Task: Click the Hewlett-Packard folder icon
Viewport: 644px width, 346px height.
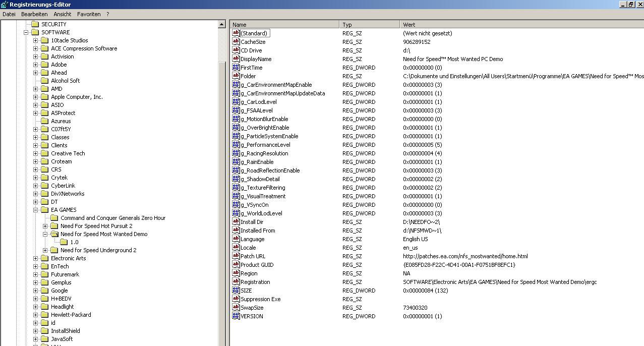Action: [x=44, y=315]
